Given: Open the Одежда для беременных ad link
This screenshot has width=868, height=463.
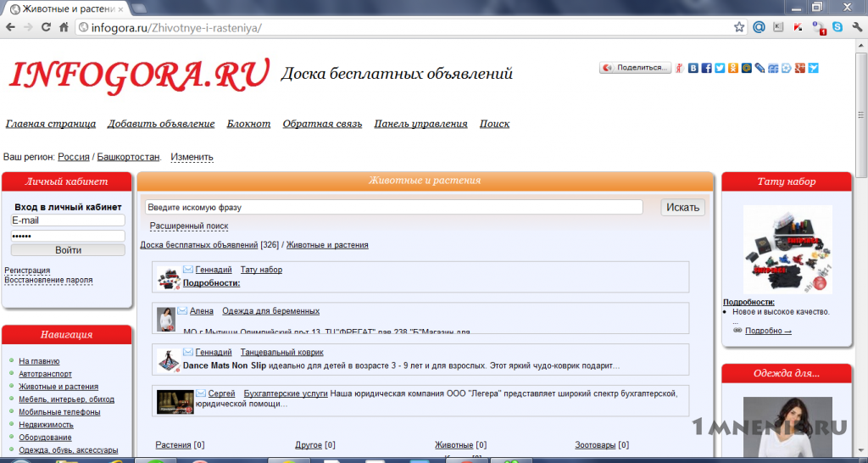Looking at the screenshot, I should pyautogui.click(x=270, y=311).
